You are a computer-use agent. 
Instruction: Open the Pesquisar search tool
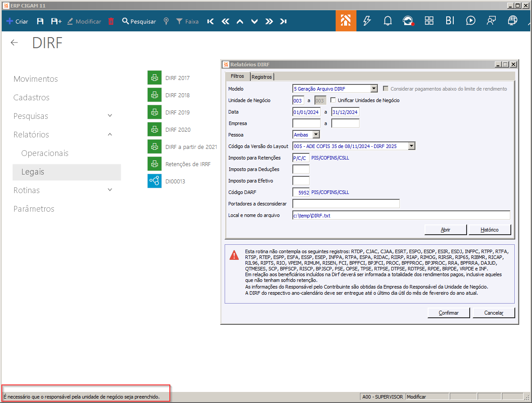pos(139,21)
